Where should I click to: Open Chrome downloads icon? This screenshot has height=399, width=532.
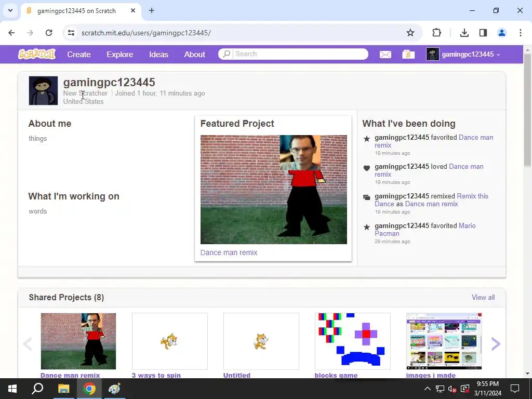[464, 33]
